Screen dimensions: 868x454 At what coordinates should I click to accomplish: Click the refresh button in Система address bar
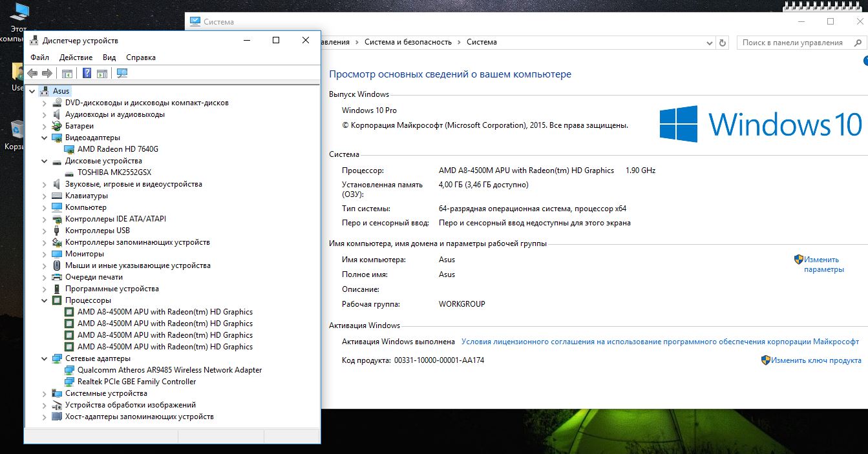coord(723,42)
